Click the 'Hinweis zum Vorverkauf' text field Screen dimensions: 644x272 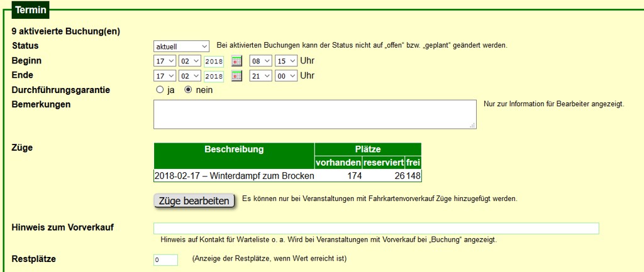(x=376, y=229)
